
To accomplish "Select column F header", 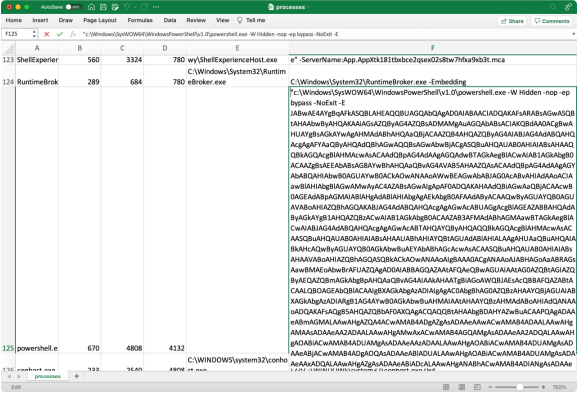I will [433, 48].
